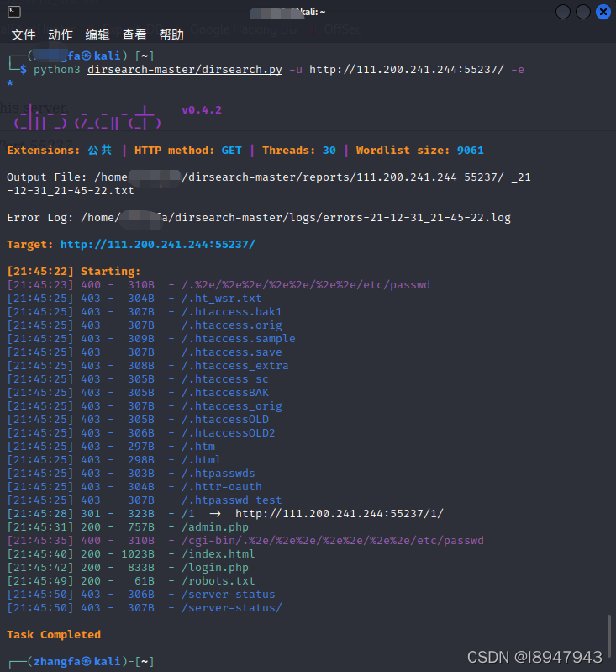Open the 帮助 menu

171,34
